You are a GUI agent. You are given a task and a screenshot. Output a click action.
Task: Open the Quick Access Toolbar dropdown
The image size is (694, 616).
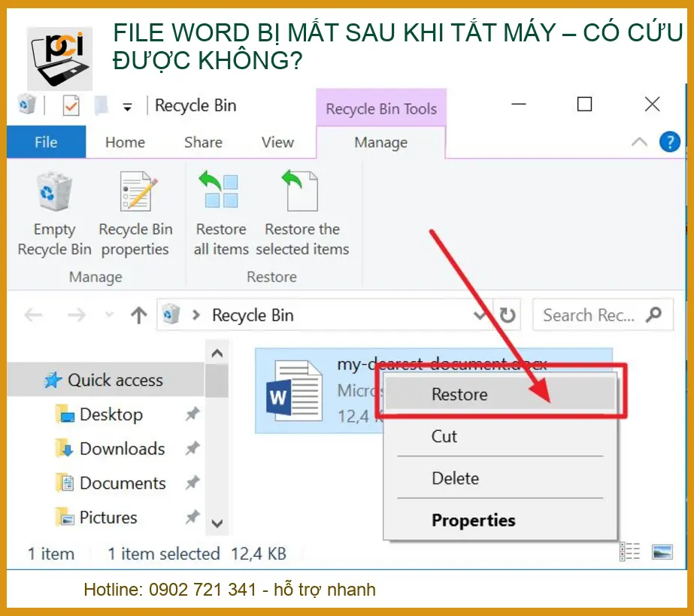129,105
